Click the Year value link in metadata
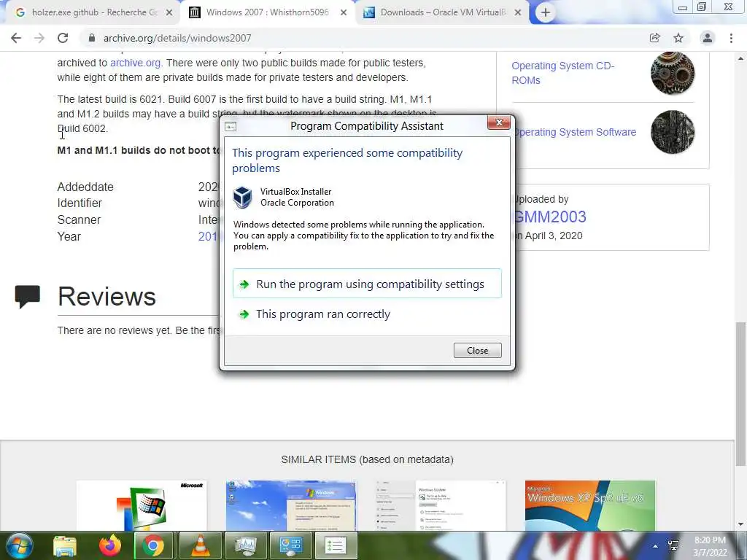Viewport: 747px width, 560px height. click(x=208, y=237)
